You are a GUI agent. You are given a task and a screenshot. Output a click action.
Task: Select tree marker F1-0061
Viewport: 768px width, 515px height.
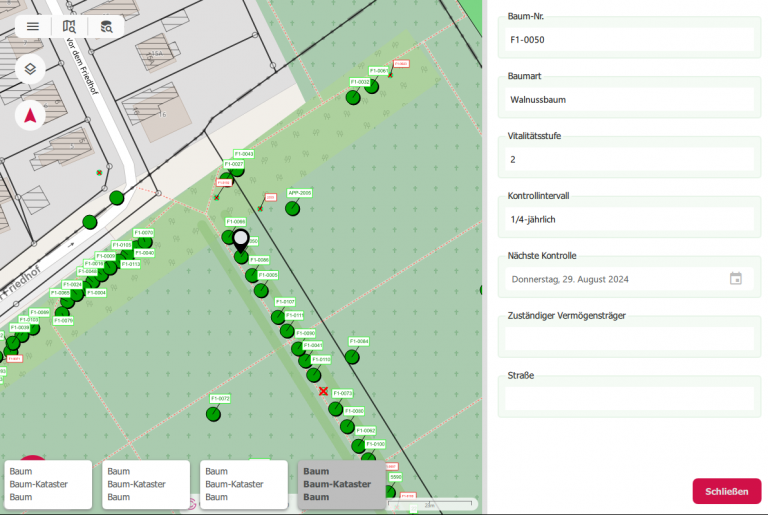pyautogui.click(x=372, y=87)
